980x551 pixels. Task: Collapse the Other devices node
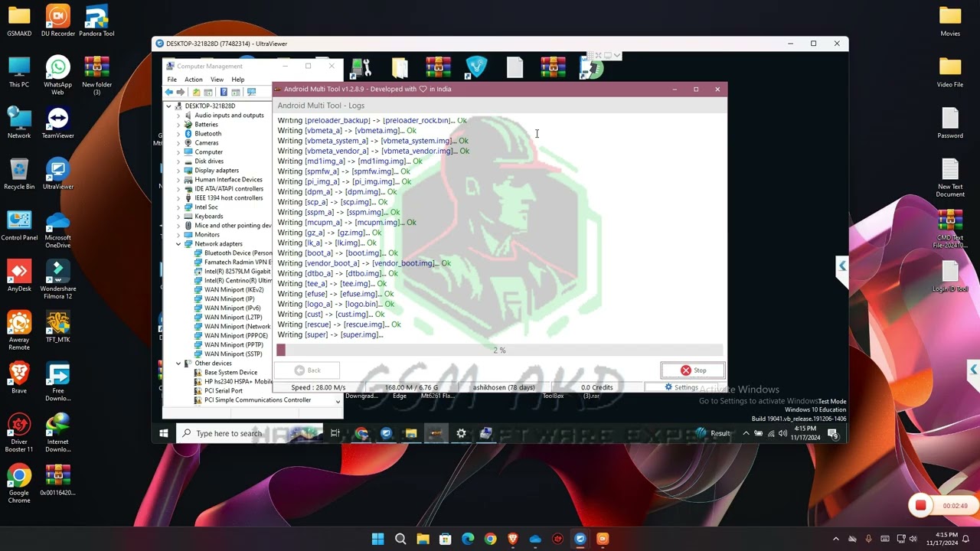point(178,364)
